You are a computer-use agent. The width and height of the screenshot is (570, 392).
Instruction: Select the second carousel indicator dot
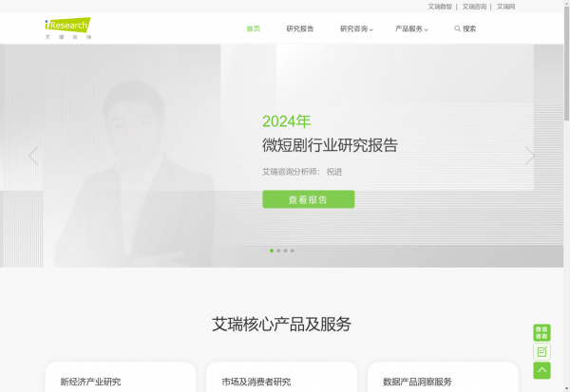278,251
